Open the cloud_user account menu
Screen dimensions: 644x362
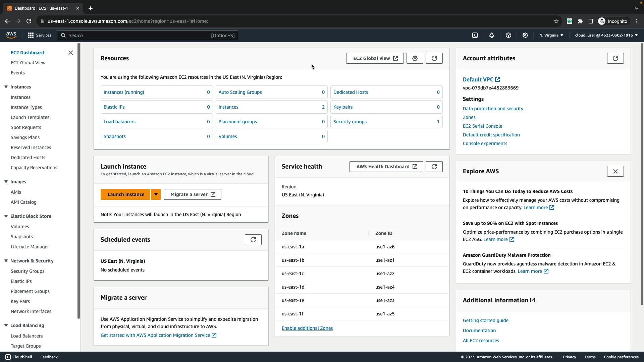[x=606, y=35]
